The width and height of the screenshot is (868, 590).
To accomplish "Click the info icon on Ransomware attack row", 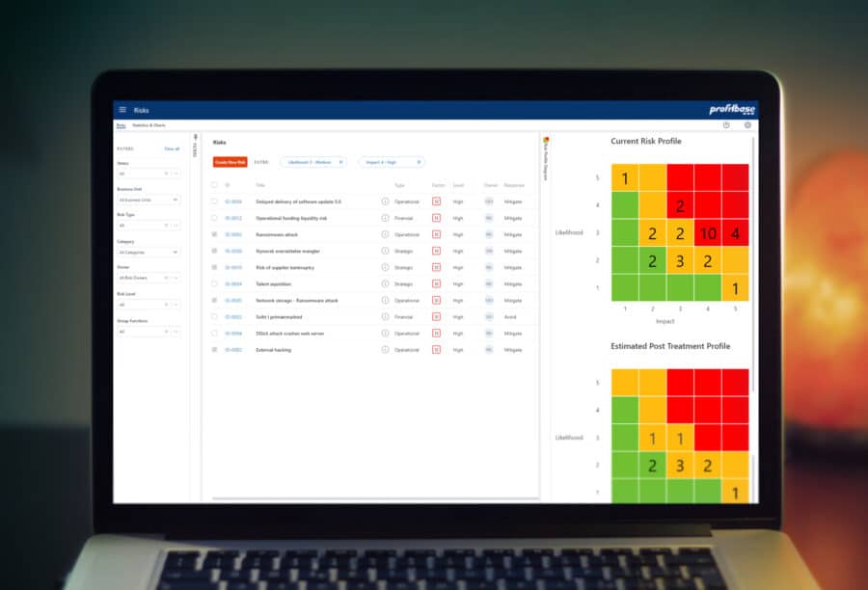I will point(384,234).
